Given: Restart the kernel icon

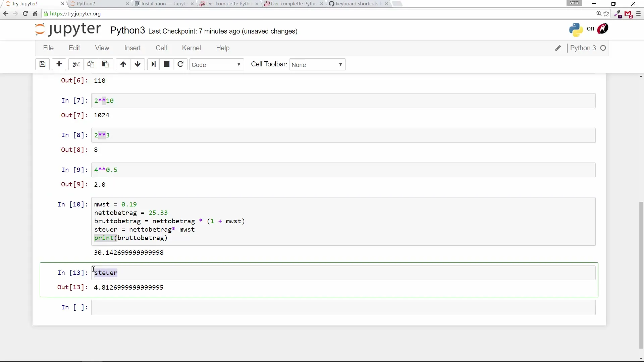Looking at the screenshot, I should (x=180, y=64).
